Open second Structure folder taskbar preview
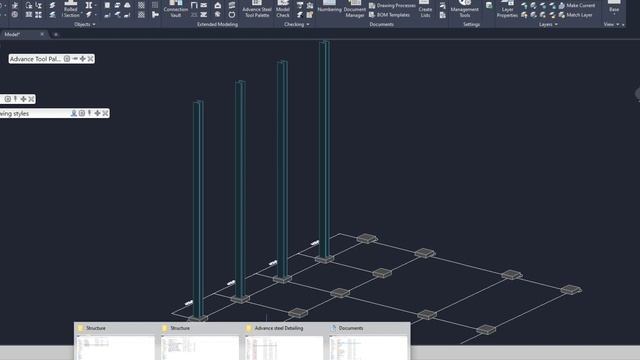Screen dimensions: 640x360 tap(200, 341)
